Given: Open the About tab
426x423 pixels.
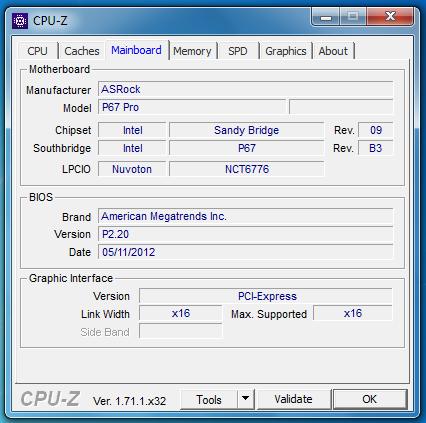Looking at the screenshot, I should pyautogui.click(x=333, y=51).
